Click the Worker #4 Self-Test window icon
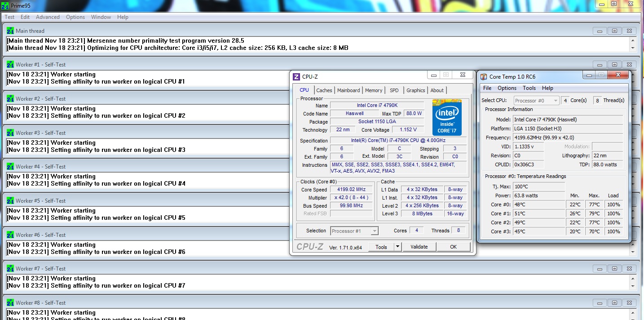Image resolution: width=644 pixels, height=320 pixels. click(10, 166)
